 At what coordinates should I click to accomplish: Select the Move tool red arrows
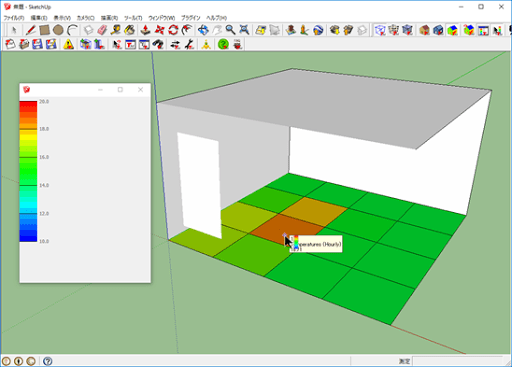click(159, 30)
